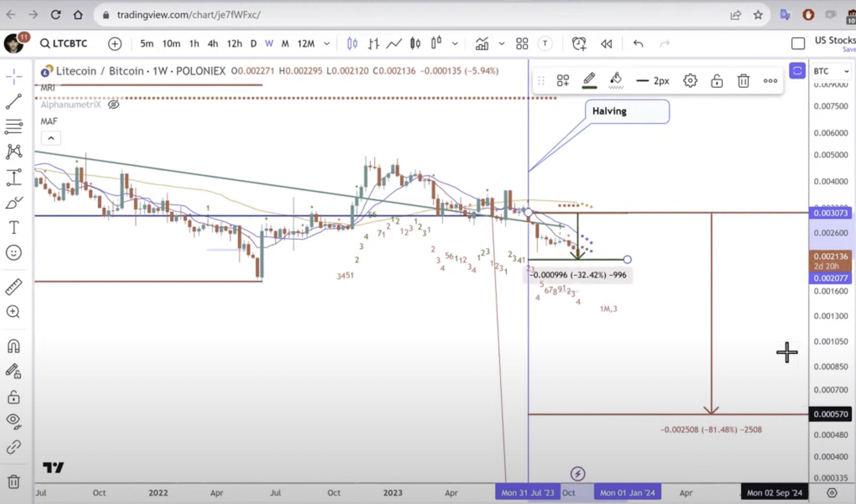Toggle lock on the selected drawing
856x504 pixels.
(716, 81)
